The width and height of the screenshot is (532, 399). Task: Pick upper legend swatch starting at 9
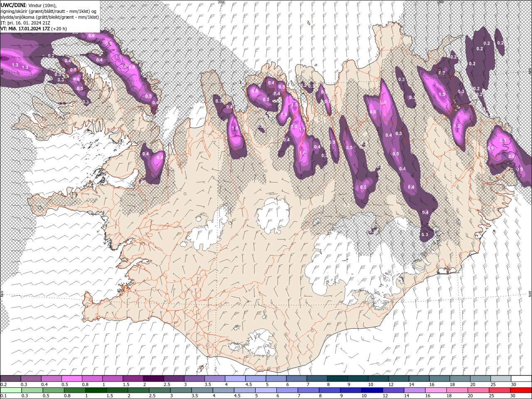(x=357, y=379)
